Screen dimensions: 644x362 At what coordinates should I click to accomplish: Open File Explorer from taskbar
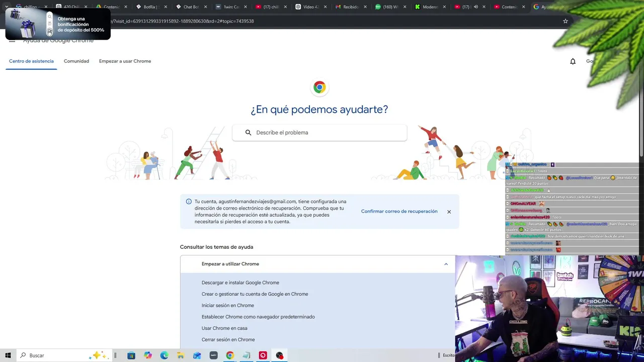pyautogui.click(x=181, y=355)
